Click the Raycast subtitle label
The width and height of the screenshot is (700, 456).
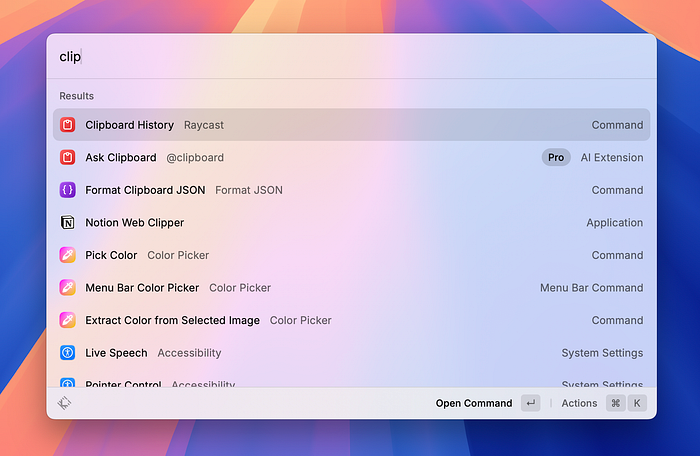[x=204, y=125]
